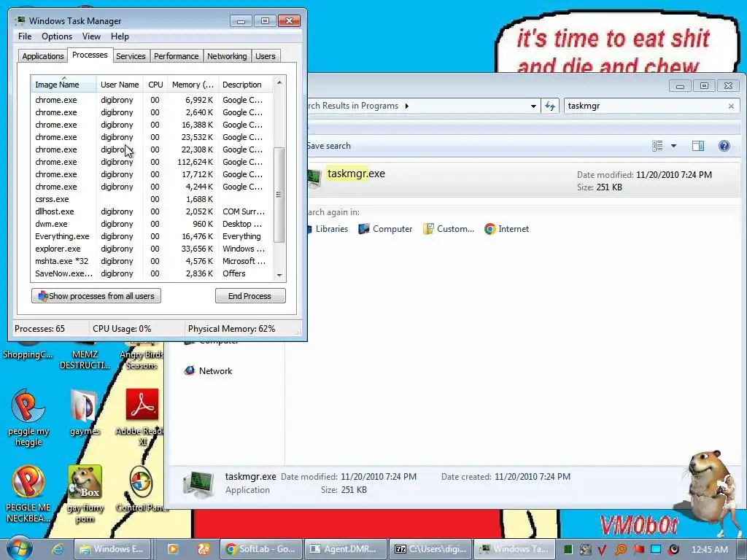This screenshot has height=560, width=747.
Task: Click the blue monitor network tray icon
Action: (656, 550)
